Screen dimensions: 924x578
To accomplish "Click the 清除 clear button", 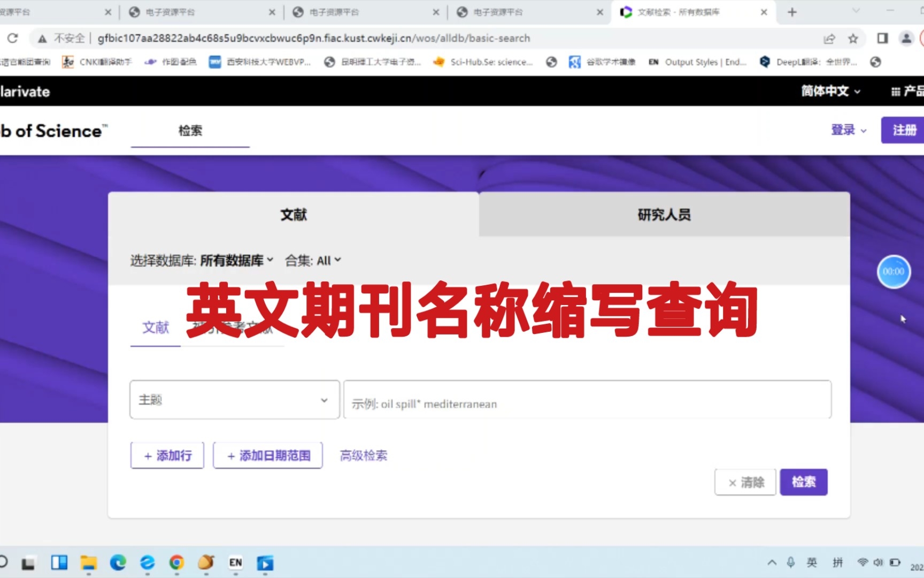I will click(x=745, y=482).
